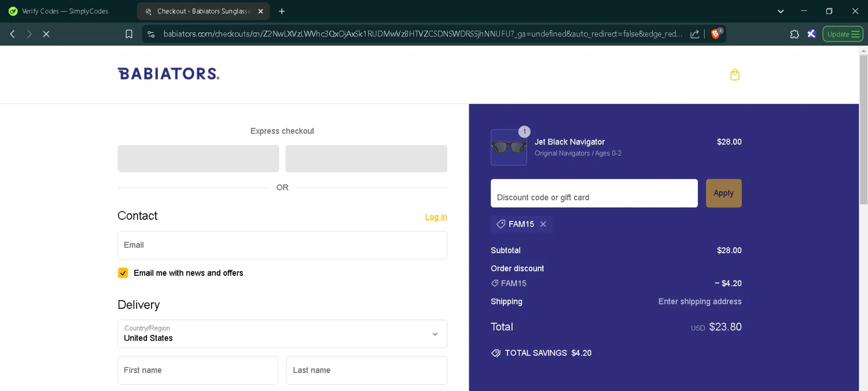The height and width of the screenshot is (391, 868).
Task: Open a new browser tab
Action: (282, 11)
